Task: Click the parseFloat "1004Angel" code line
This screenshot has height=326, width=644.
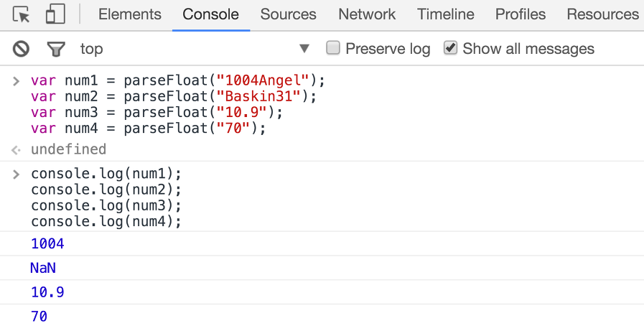Action: coord(178,80)
